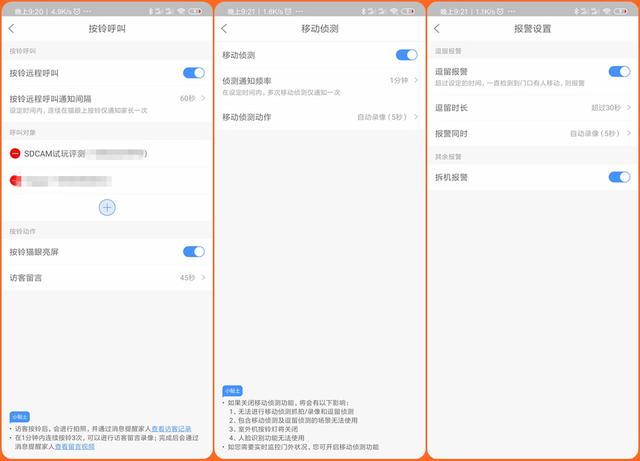Toggle 逗留报警 switch
Image resolution: width=640 pixels, height=461 pixels.
pos(619,71)
